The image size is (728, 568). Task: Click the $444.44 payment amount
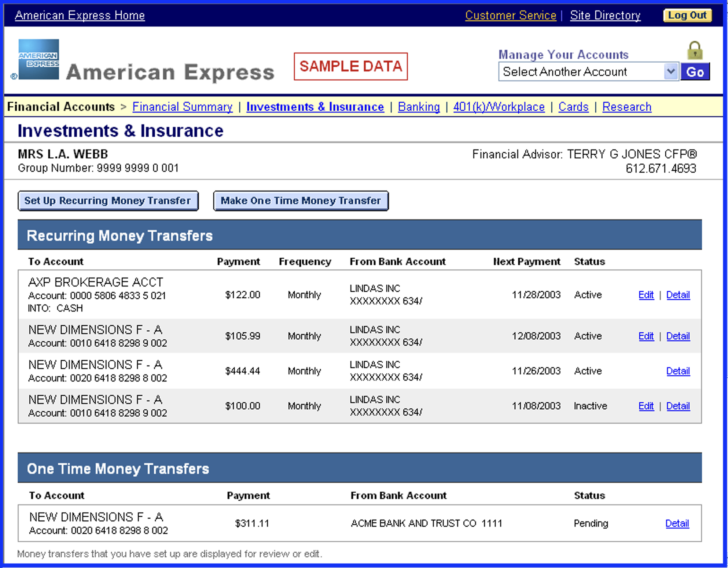point(243,371)
